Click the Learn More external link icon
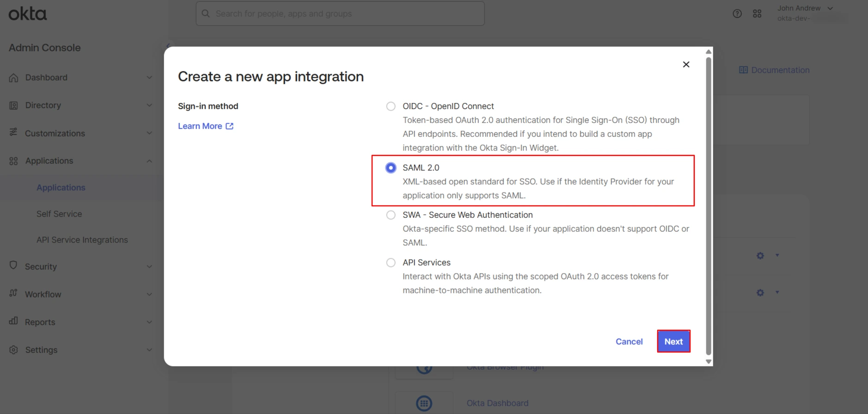Image resolution: width=868 pixels, height=414 pixels. [230, 126]
